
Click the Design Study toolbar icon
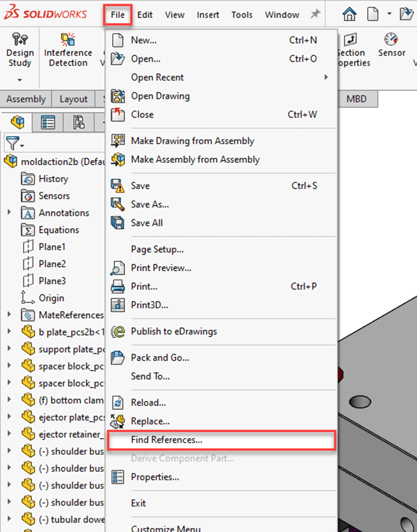click(x=20, y=50)
